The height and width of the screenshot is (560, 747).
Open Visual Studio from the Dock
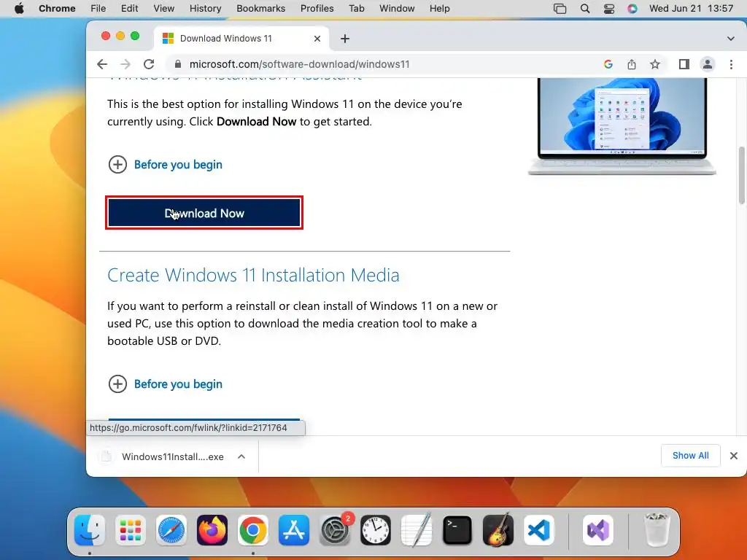(598, 530)
